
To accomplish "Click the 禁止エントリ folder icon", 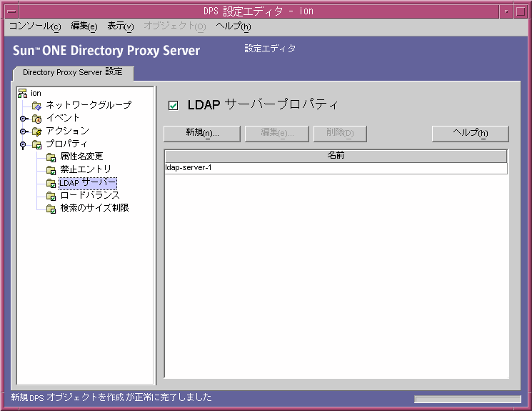I will 51,170.
